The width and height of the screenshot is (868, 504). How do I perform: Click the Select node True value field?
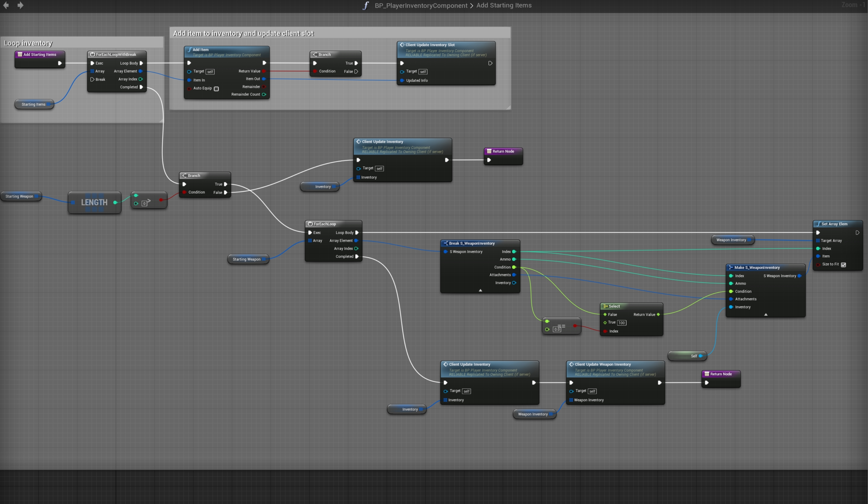coord(621,323)
